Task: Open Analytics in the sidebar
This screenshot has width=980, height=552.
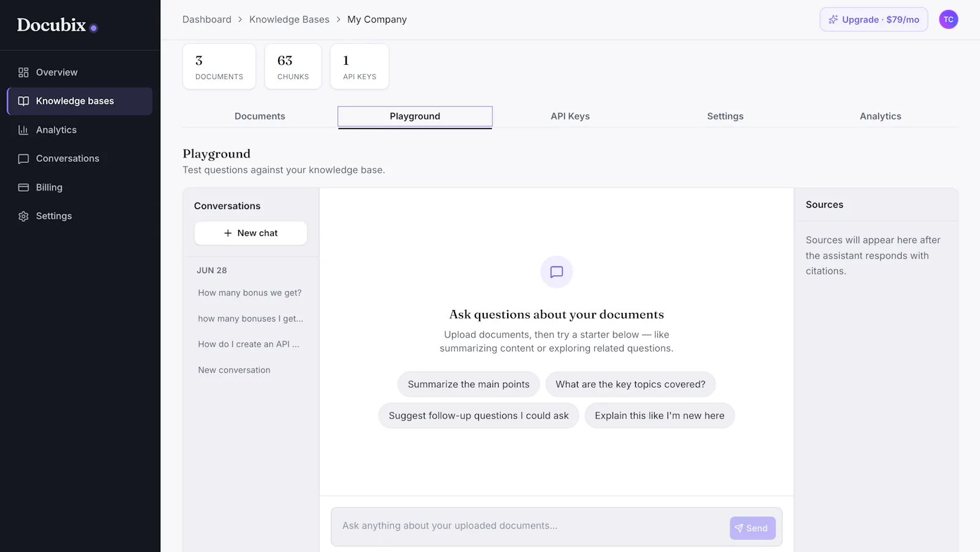Action: 80,130
